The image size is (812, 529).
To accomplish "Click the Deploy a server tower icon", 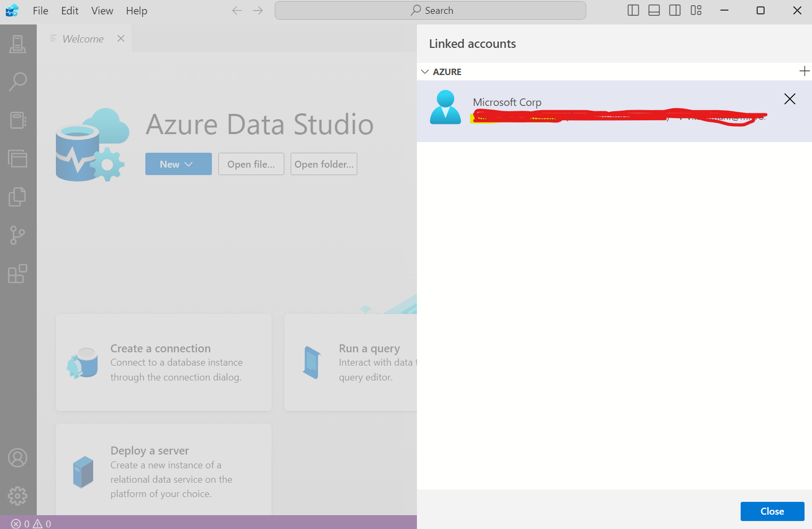I will coord(83,472).
